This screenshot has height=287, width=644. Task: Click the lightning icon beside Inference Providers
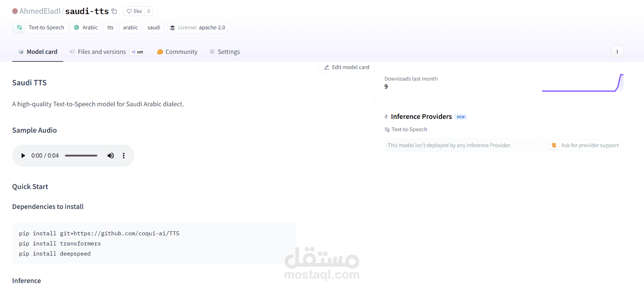click(386, 117)
